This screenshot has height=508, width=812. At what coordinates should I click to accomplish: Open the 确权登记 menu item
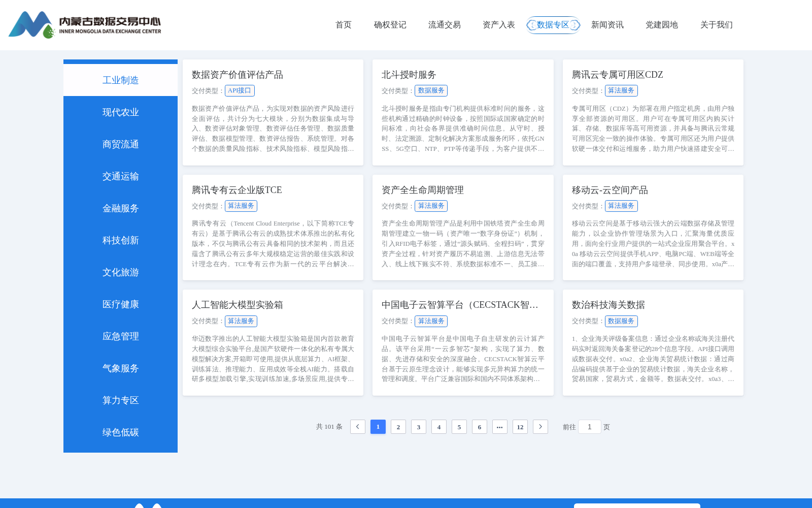coord(390,25)
